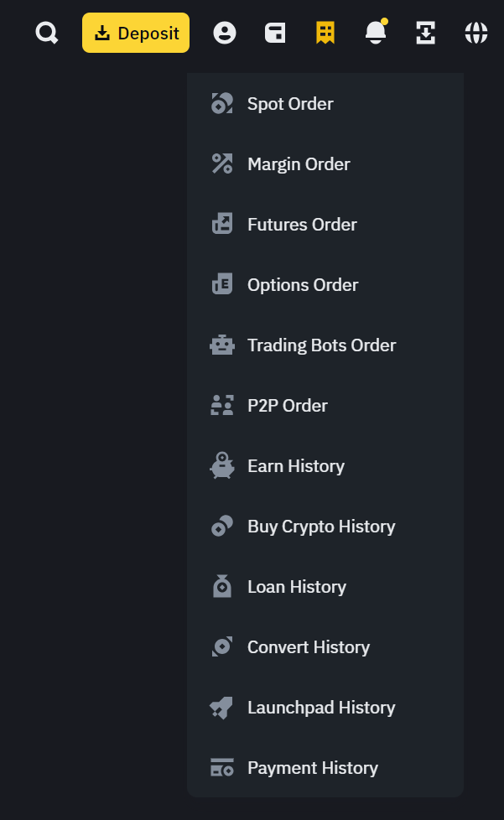Click the yellow orders icon

tap(325, 33)
